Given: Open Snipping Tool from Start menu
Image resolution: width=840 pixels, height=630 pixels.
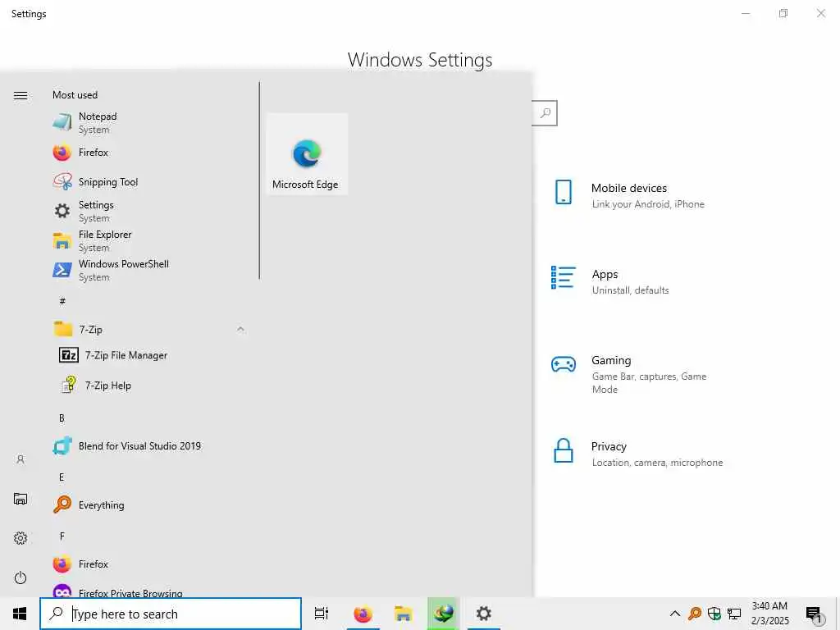Looking at the screenshot, I should (150, 182).
